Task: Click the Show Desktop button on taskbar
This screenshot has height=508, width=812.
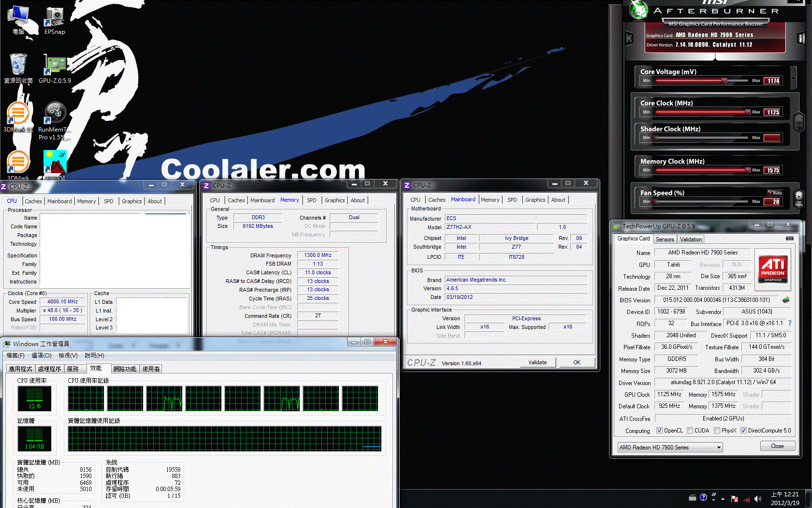Action: tap(808, 499)
